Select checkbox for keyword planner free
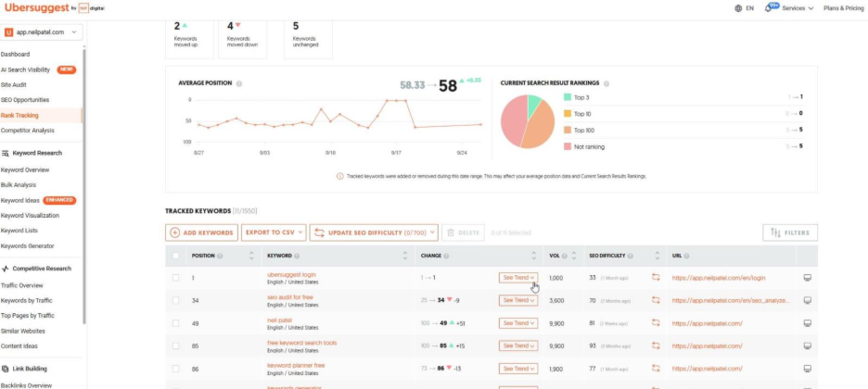This screenshot has height=389, width=868. point(175,369)
